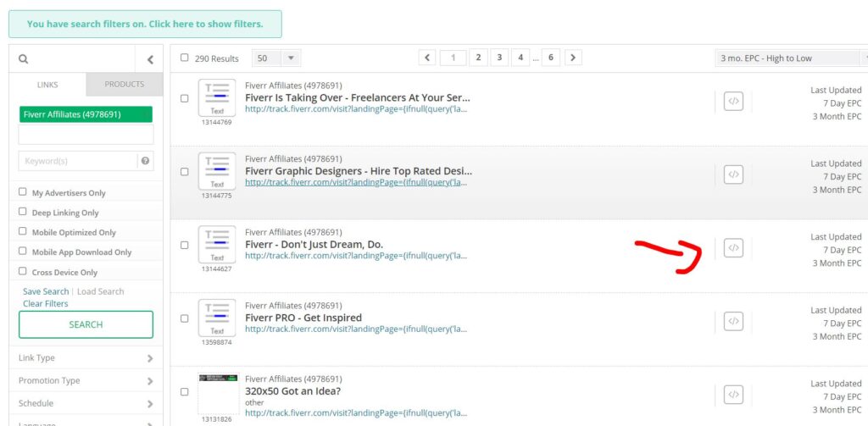Go to the next results page arrow
Image resolution: width=868 pixels, height=426 pixels.
[x=574, y=58]
